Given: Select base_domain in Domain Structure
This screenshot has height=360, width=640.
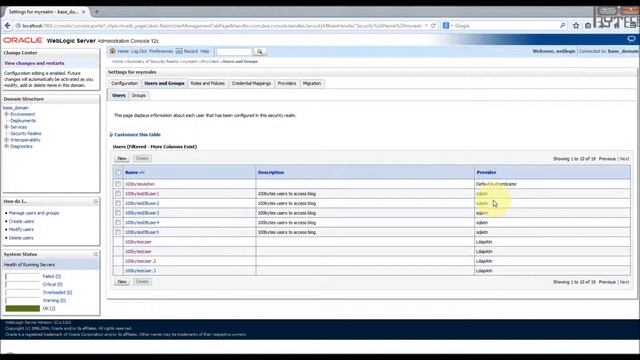Looking at the screenshot, I should tap(16, 108).
